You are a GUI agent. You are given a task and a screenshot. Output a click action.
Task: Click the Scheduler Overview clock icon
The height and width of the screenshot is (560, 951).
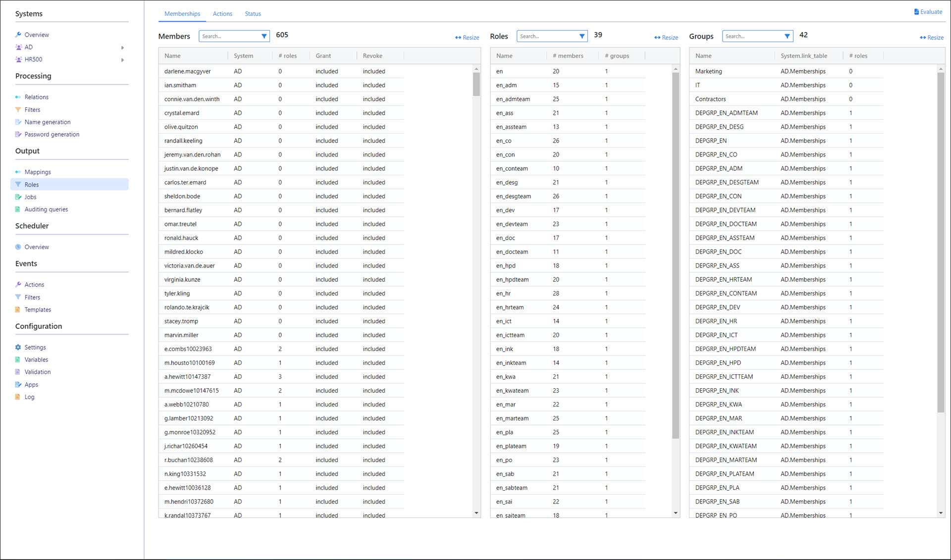[x=18, y=247]
